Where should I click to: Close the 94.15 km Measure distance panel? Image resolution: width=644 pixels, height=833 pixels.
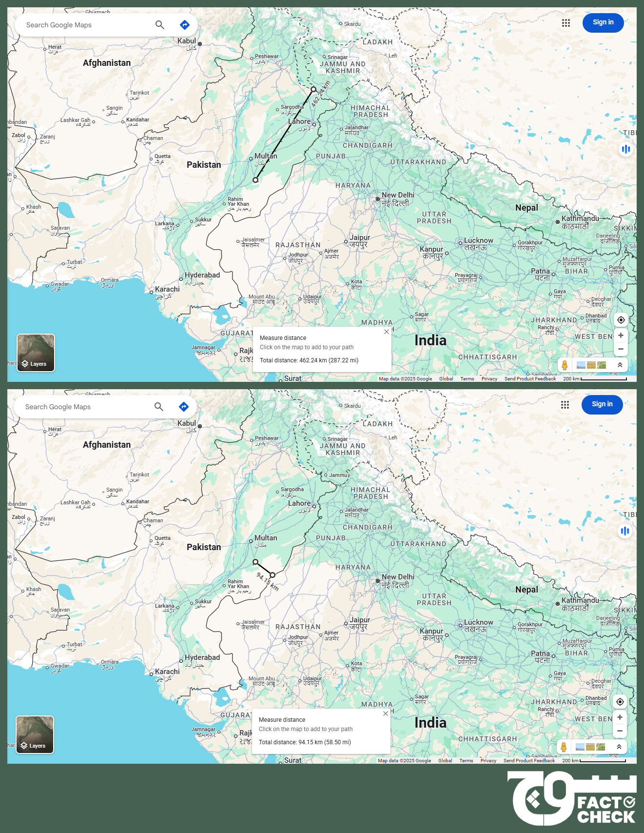pos(386,714)
